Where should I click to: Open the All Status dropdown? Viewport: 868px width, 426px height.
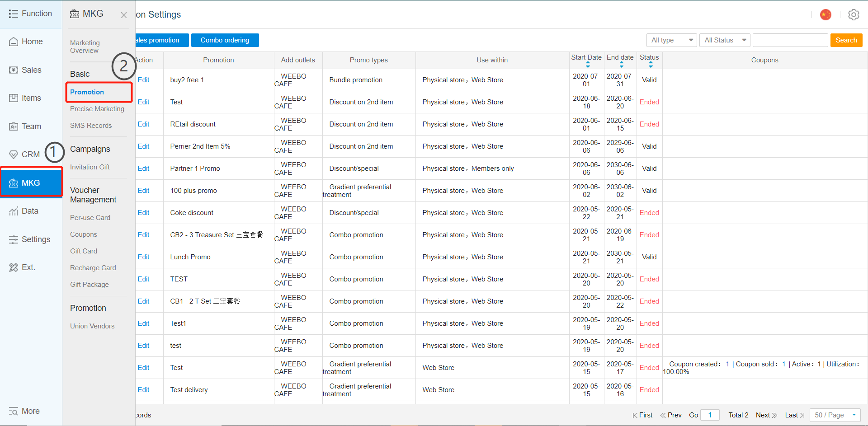(725, 40)
